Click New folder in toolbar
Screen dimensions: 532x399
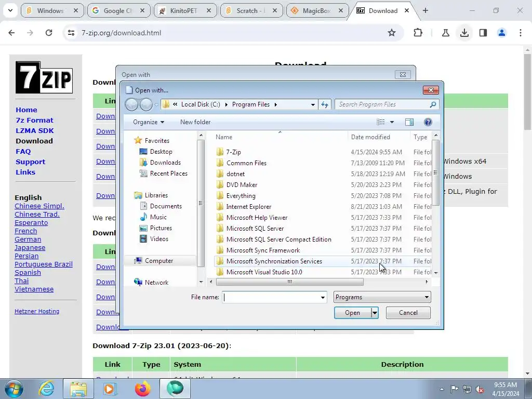pyautogui.click(x=195, y=122)
